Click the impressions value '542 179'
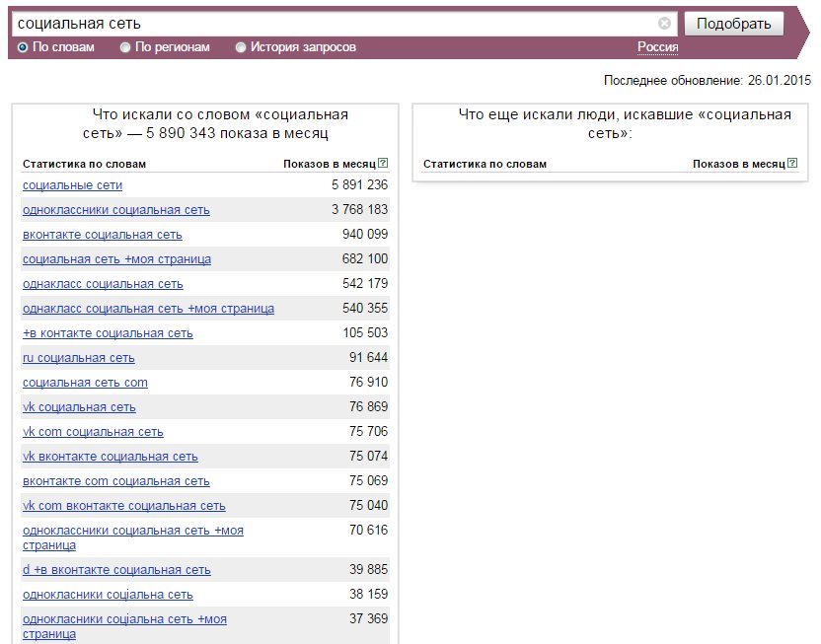Screen dimensions: 821x644 click(x=365, y=283)
